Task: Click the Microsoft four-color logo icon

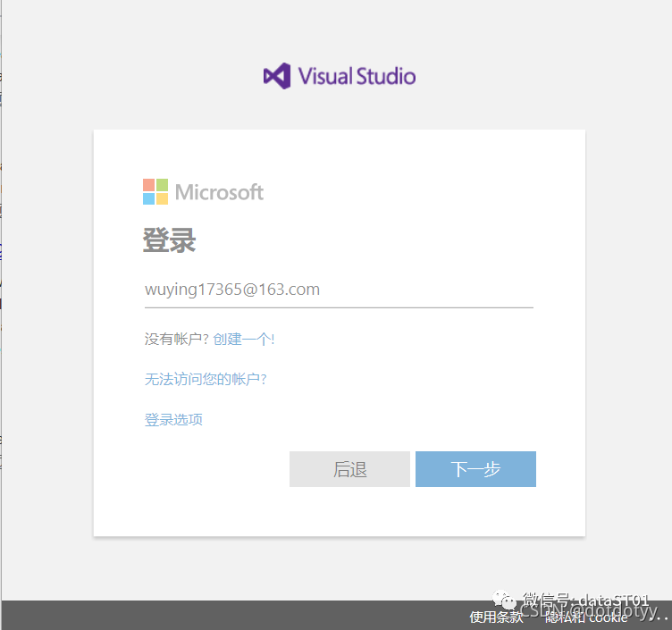Action: click(x=155, y=191)
